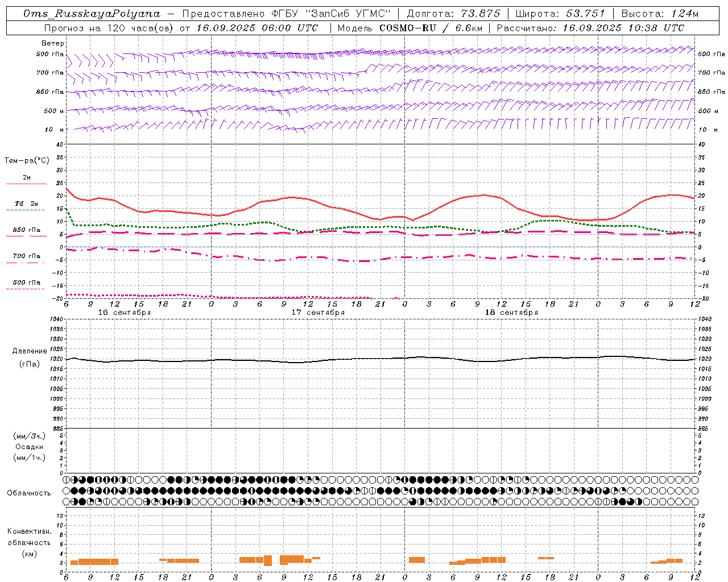Click the Ветер panel label
This screenshot has width=728, height=582.
click(53, 43)
